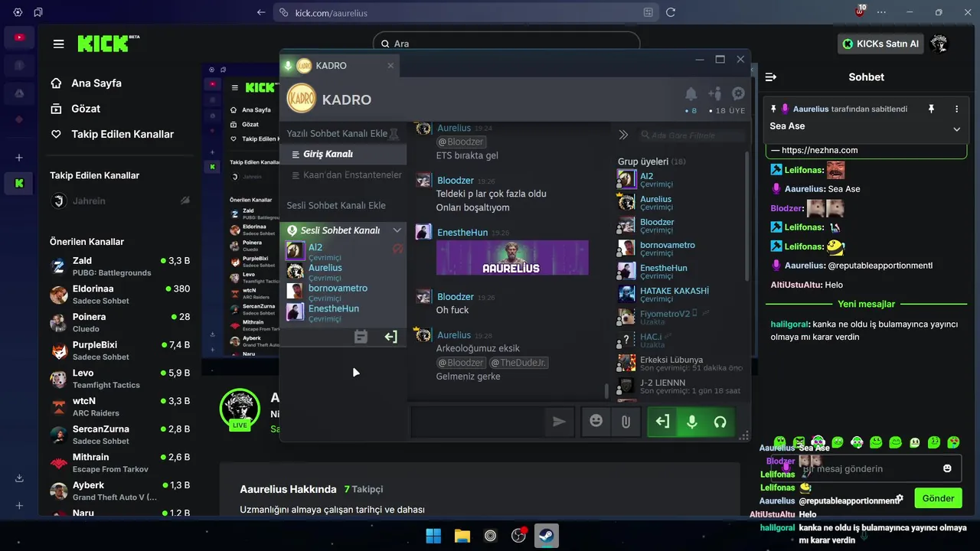Open emoticon picker in KADRO chat

(596, 422)
